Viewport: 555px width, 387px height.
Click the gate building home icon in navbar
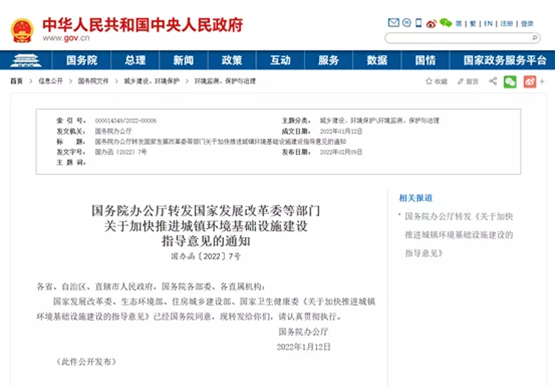coord(26,60)
